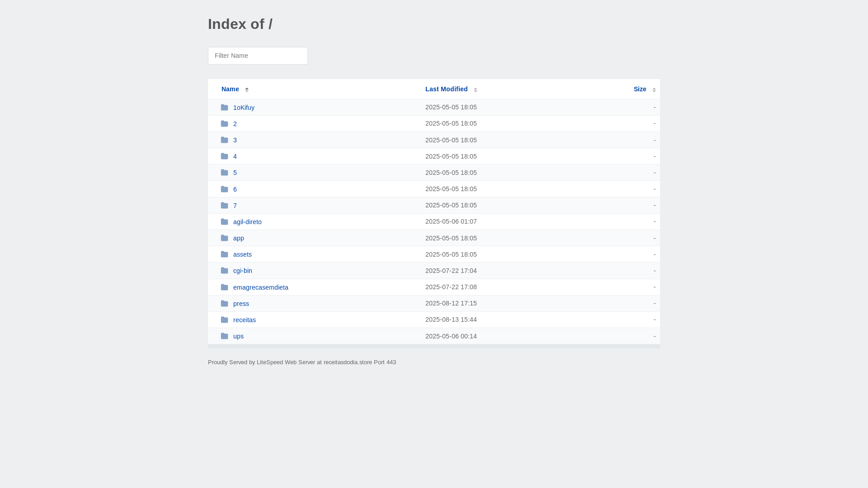868x488 pixels.
Task: Click the folder icon next to emagrecasemdieta
Action: tap(224, 287)
